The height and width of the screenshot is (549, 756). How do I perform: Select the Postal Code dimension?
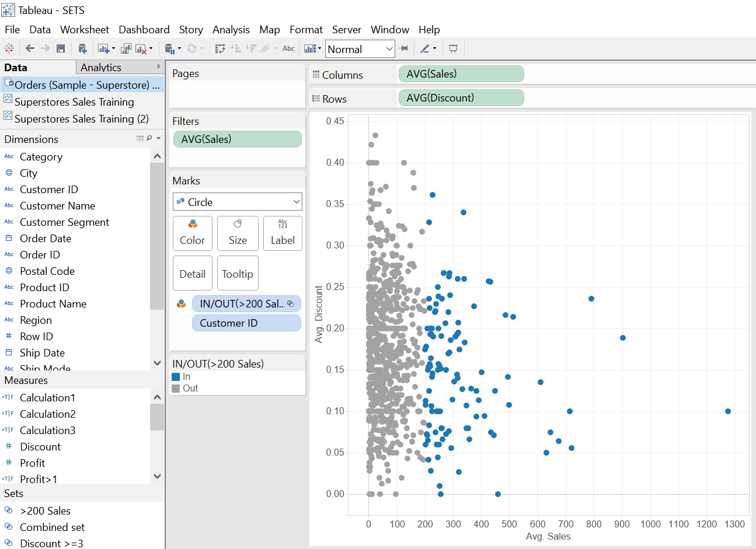click(47, 271)
